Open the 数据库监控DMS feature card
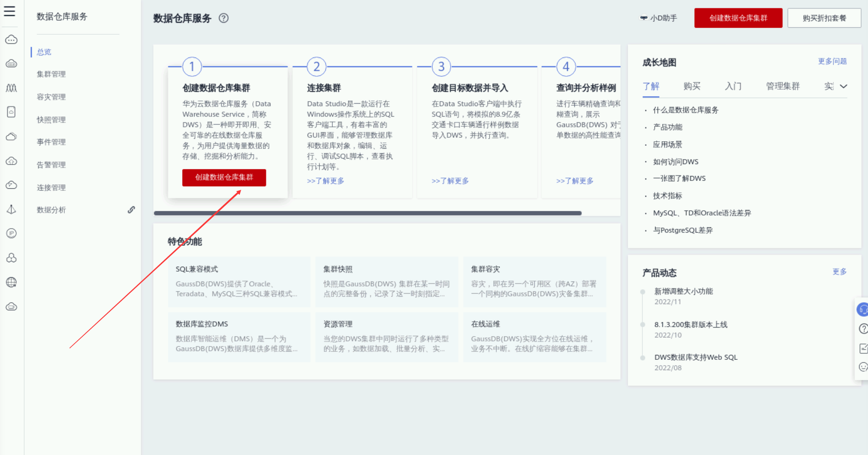The height and width of the screenshot is (455, 868). click(x=239, y=337)
